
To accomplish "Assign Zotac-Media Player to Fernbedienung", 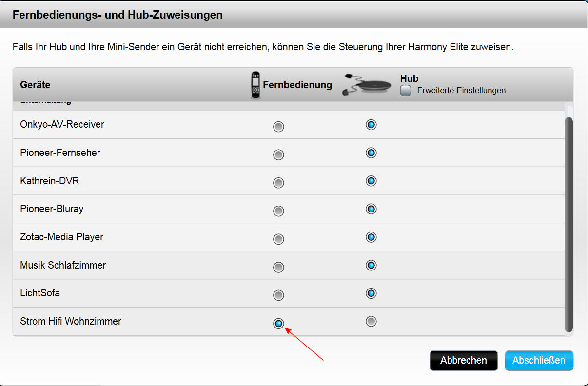I will (278, 239).
